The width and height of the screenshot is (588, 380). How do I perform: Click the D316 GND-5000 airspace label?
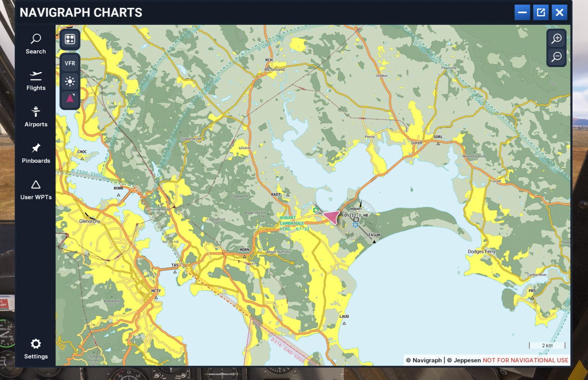(287, 350)
